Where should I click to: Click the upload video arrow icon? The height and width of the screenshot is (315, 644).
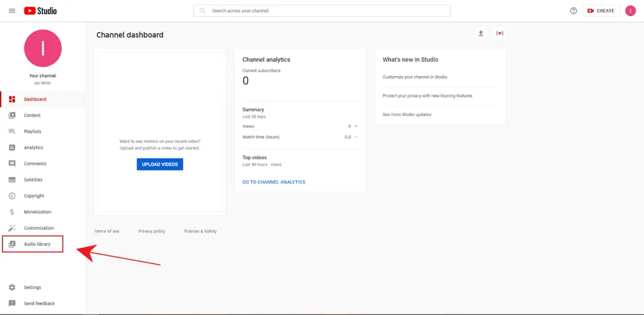480,33
